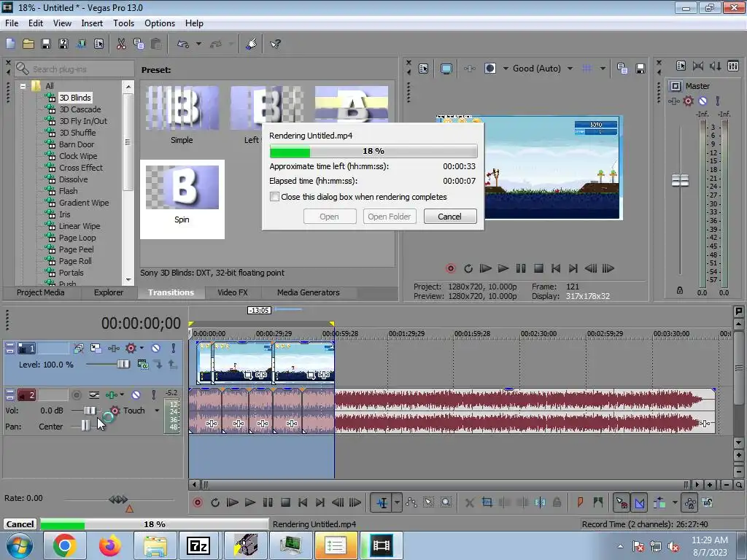Save the project using the floppy icon

pyautogui.click(x=46, y=44)
